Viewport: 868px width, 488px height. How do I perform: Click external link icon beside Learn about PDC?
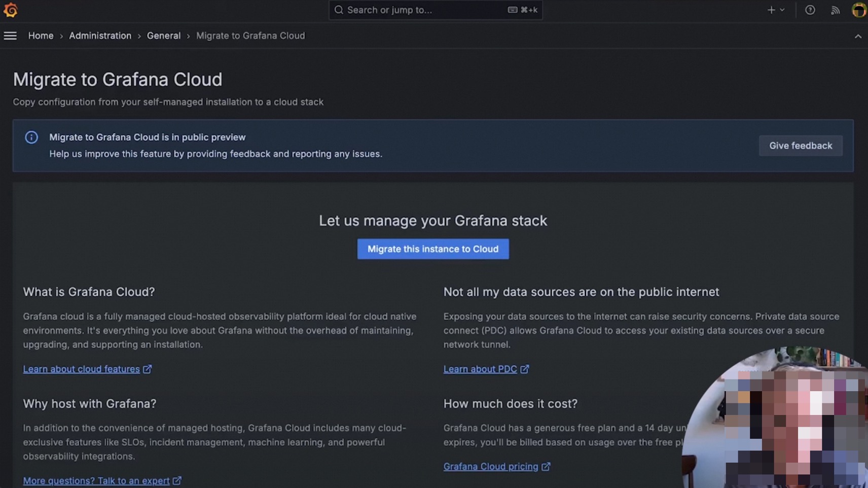[x=525, y=369]
